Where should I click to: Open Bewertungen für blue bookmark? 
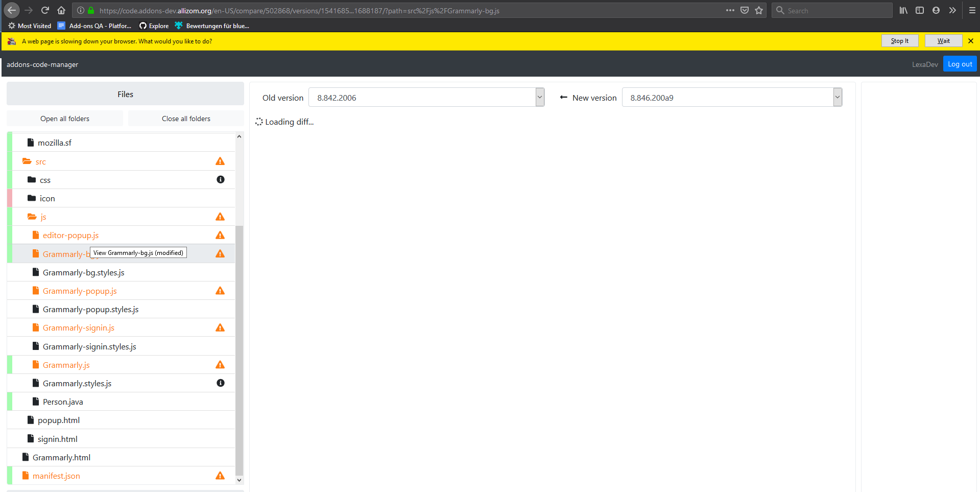point(212,26)
